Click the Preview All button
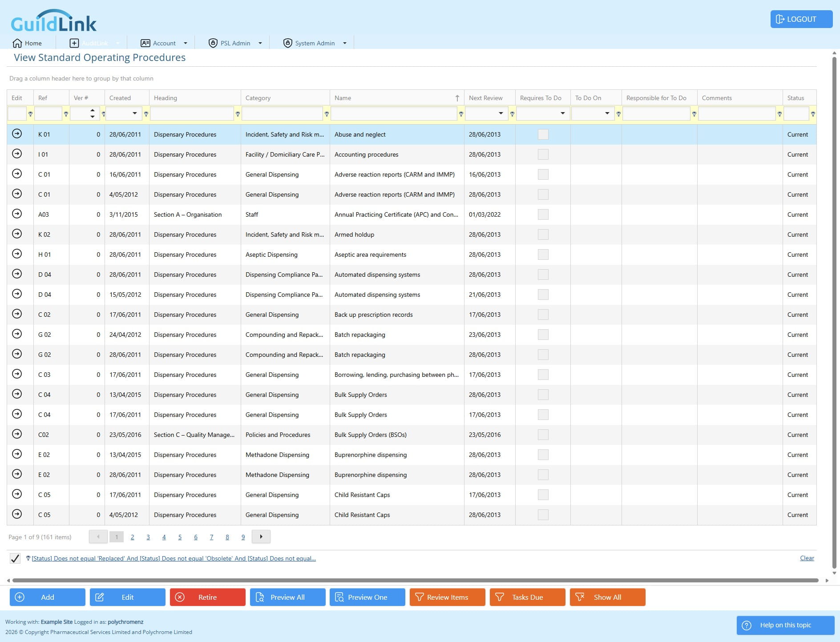The image size is (840, 642). click(x=287, y=597)
